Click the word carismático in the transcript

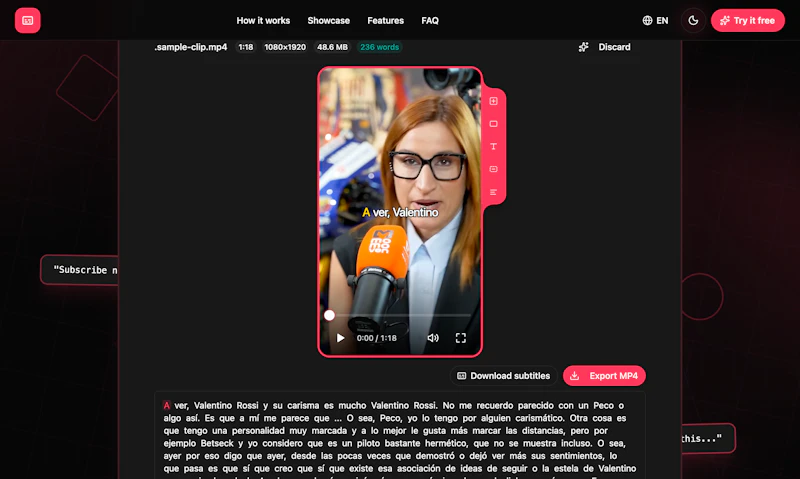(x=538, y=418)
